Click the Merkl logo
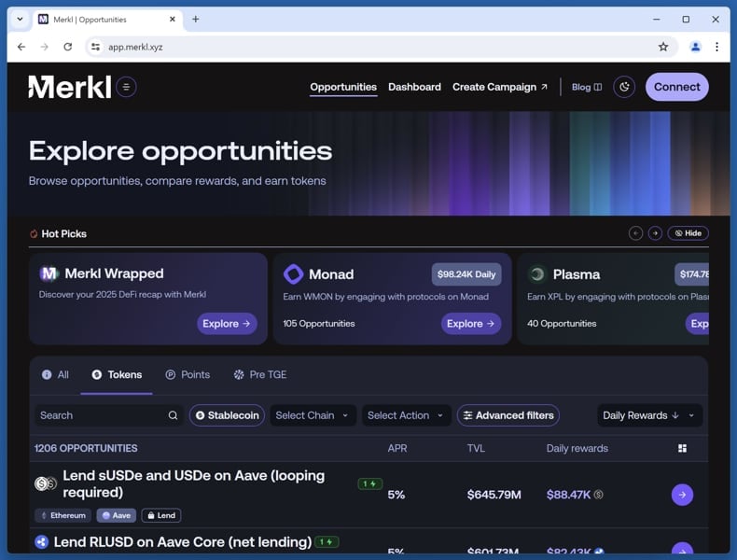Image resolution: width=737 pixels, height=560 pixels. [x=70, y=87]
